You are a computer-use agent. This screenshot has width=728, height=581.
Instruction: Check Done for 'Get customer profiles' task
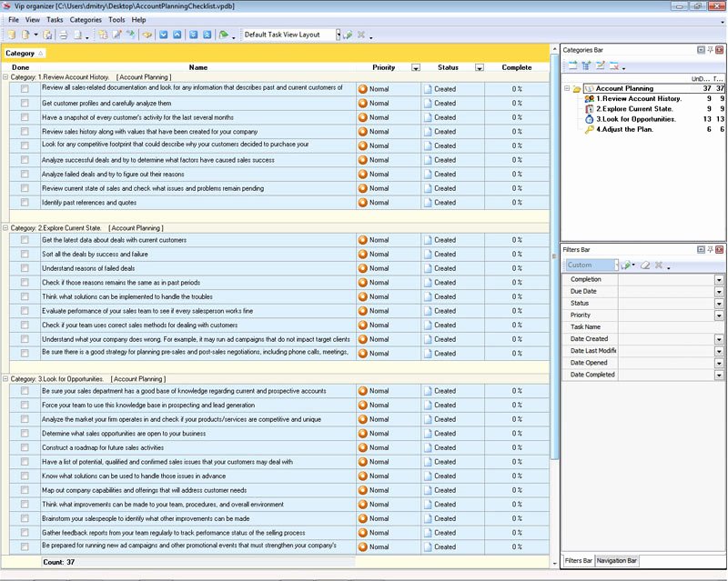tap(25, 103)
